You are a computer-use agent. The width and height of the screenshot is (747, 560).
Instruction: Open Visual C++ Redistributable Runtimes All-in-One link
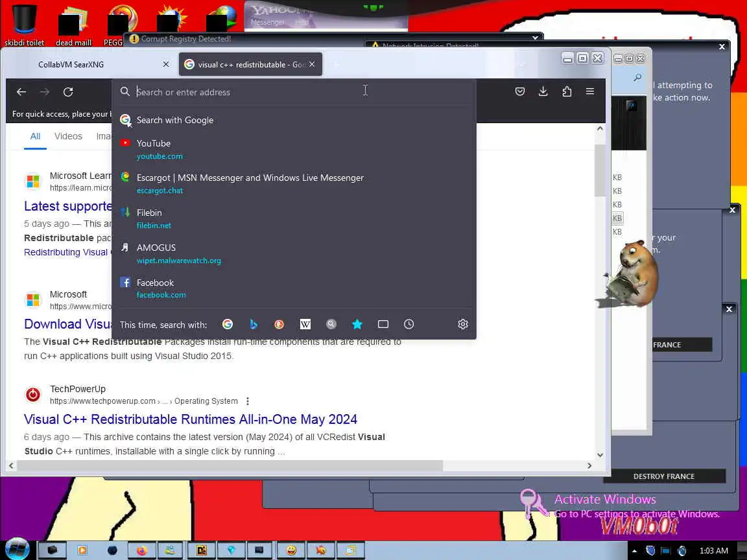191,419
